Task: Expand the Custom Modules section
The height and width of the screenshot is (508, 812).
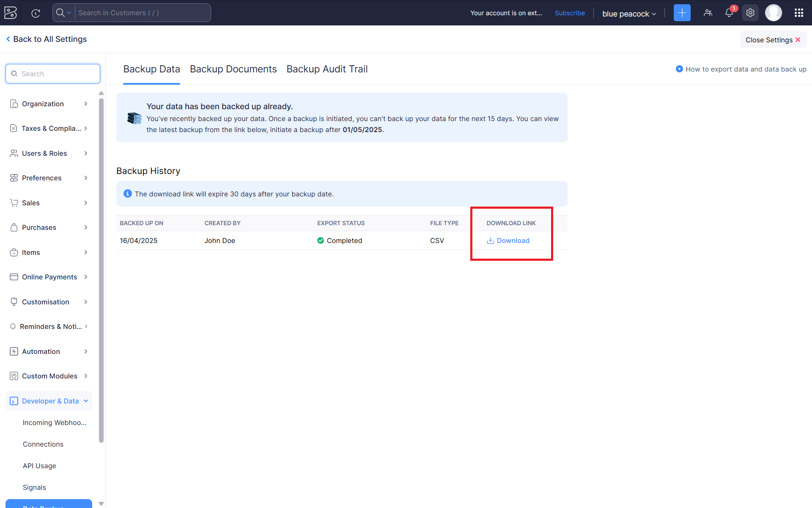Action: (86, 376)
